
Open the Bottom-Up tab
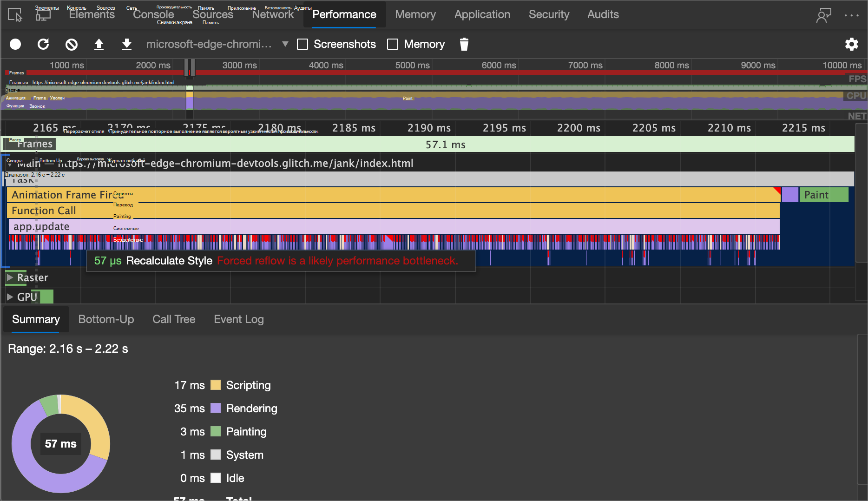pyautogui.click(x=106, y=319)
